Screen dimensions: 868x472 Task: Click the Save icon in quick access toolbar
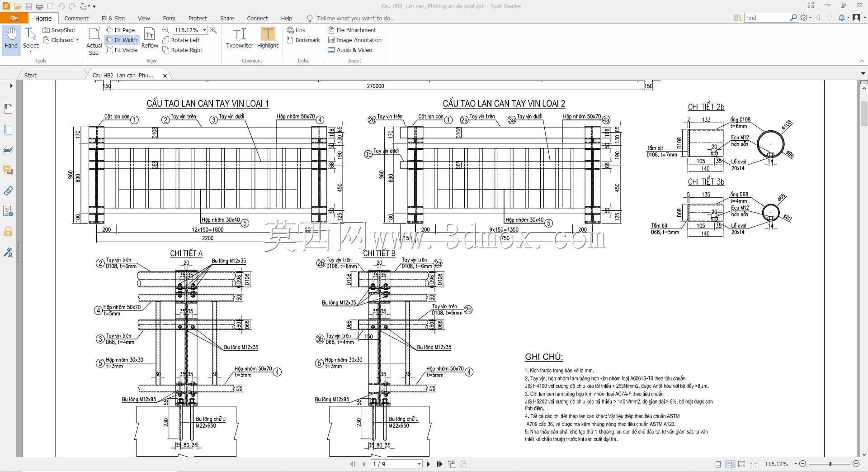click(x=28, y=6)
